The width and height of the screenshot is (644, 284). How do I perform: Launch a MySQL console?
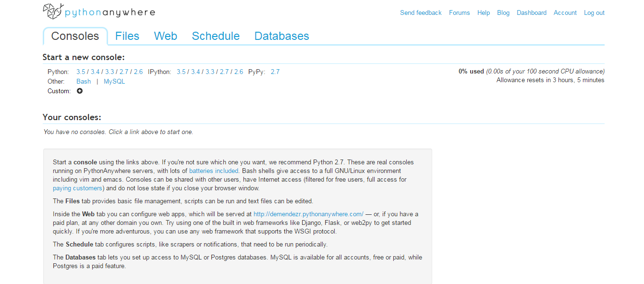tap(114, 81)
